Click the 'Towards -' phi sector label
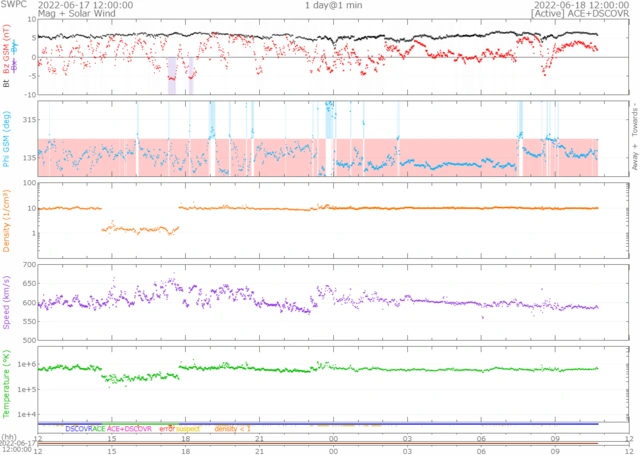 pos(633,118)
